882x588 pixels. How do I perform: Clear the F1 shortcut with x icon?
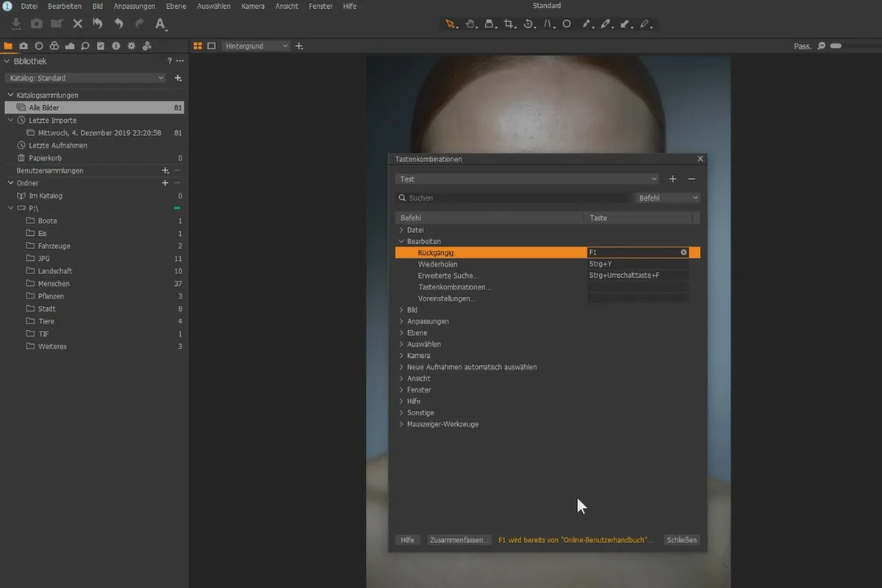pos(684,252)
